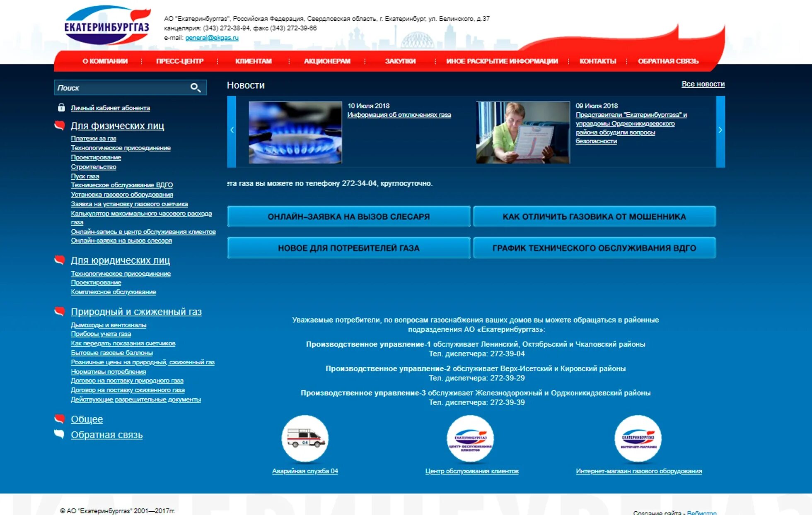The width and height of the screenshot is (812, 515).
Task: Click Как отличить газовика от мошенника button
Action: point(594,217)
